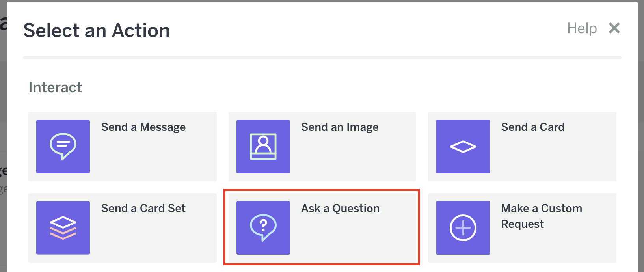Click the "Send an Image" text label
Image resolution: width=644 pixels, height=272 pixels.
click(340, 127)
